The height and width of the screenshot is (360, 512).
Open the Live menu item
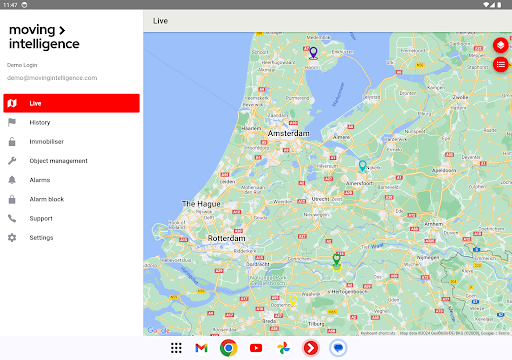pos(71,103)
